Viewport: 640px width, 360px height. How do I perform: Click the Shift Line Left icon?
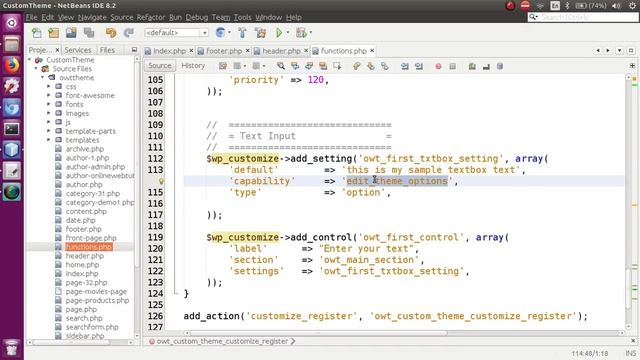point(404,66)
